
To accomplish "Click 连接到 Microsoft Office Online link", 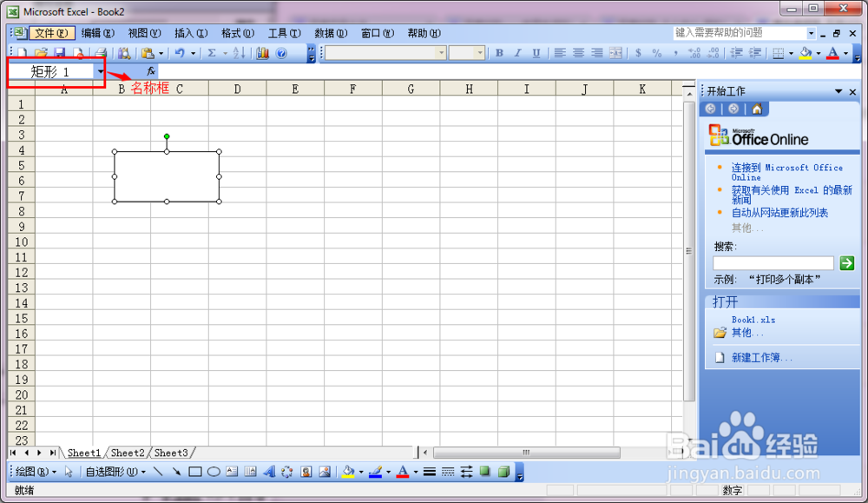I will click(786, 172).
